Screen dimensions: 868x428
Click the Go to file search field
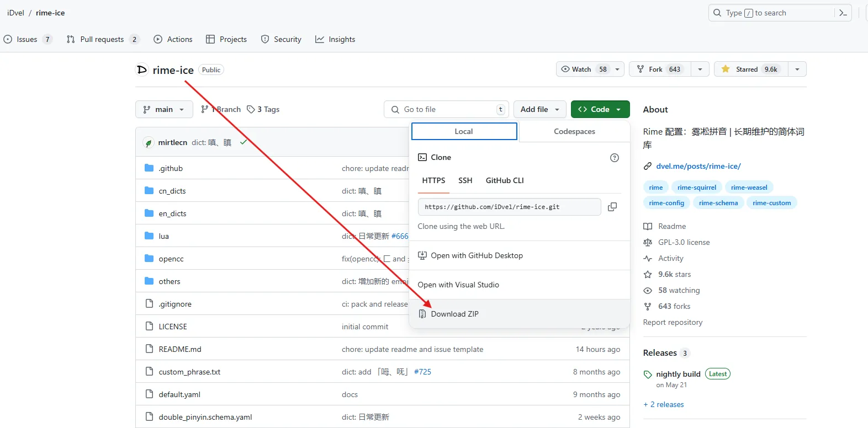pyautogui.click(x=446, y=109)
